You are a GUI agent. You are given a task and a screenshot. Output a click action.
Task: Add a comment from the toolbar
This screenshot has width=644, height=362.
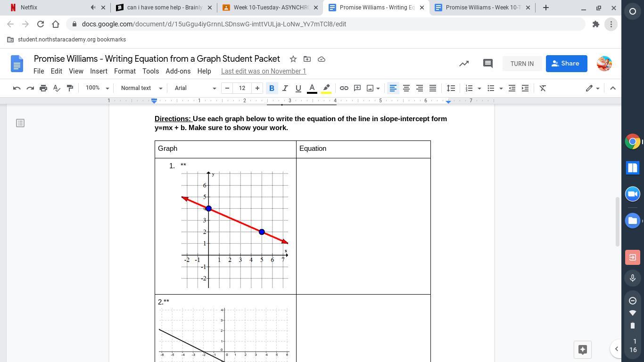click(357, 88)
